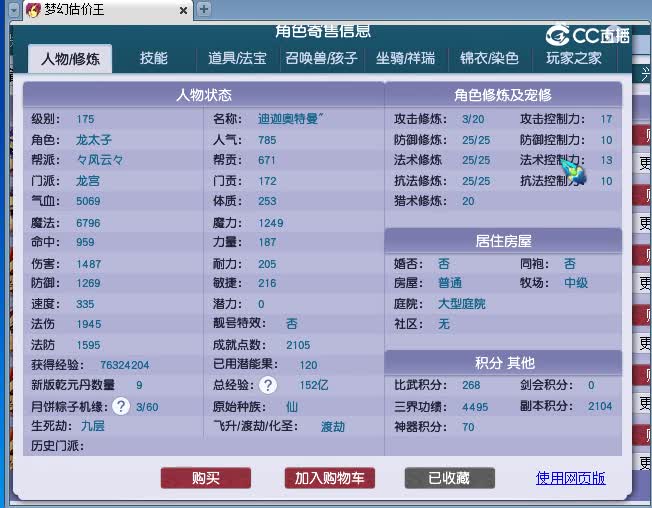Select the 牧场 value 中级
The width and height of the screenshot is (652, 508).
click(576, 283)
